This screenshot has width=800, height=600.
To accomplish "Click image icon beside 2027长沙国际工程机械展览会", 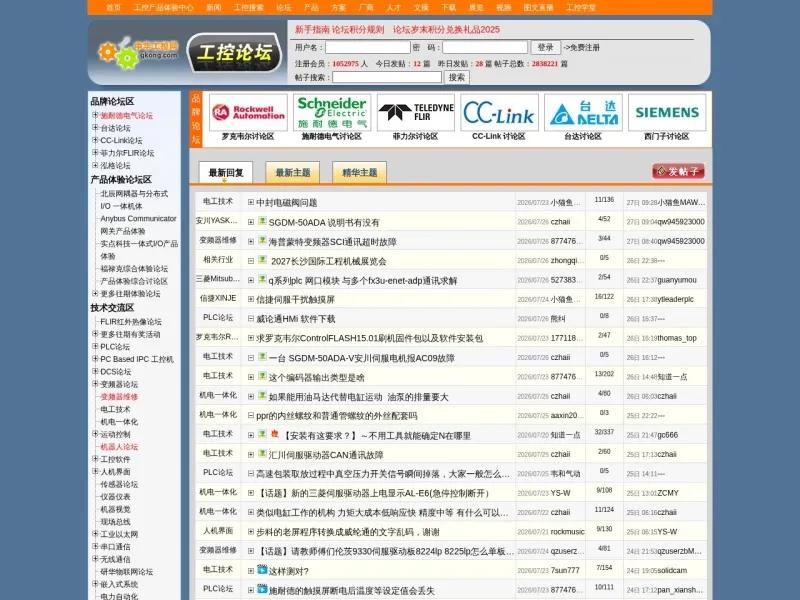I will pyautogui.click(x=262, y=260).
